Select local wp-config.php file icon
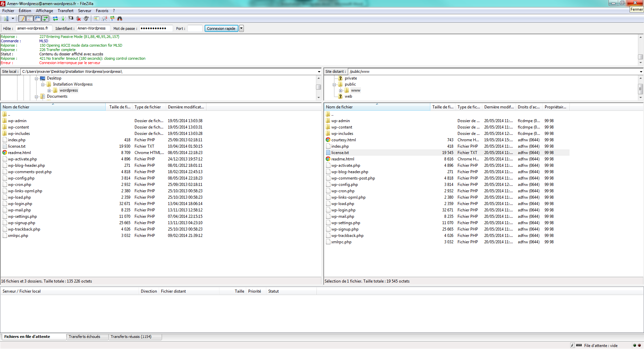 pos(5,178)
